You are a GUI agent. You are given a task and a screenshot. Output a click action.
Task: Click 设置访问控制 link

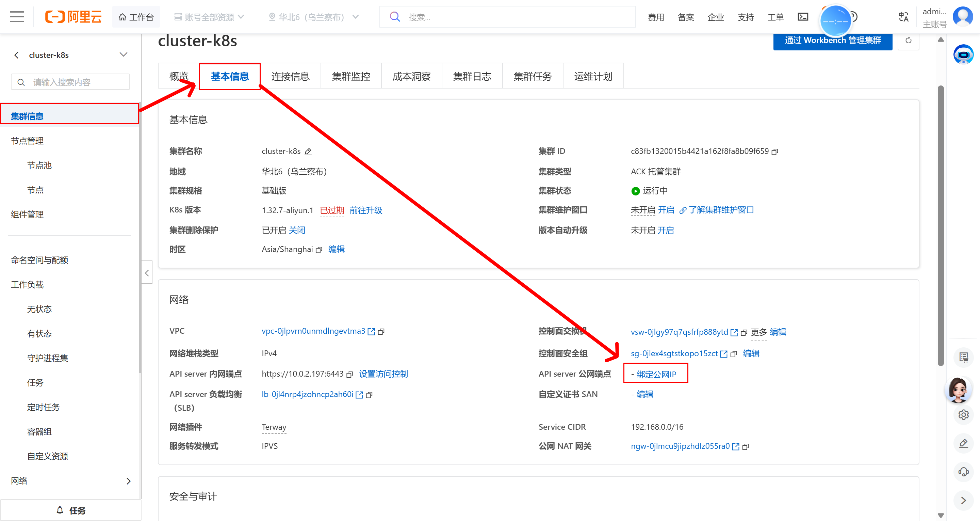(x=383, y=374)
